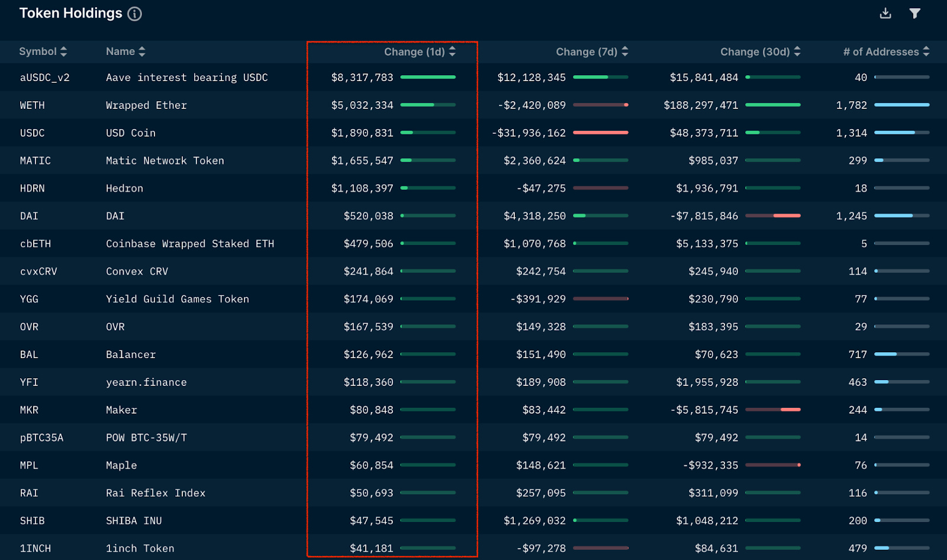Click the POW BTC-35W/T name

tap(146, 438)
